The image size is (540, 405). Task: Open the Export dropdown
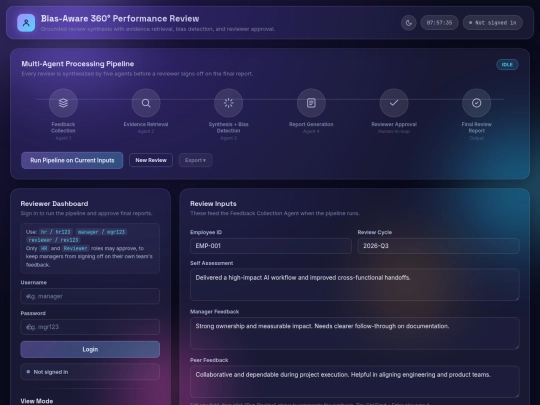(195, 160)
